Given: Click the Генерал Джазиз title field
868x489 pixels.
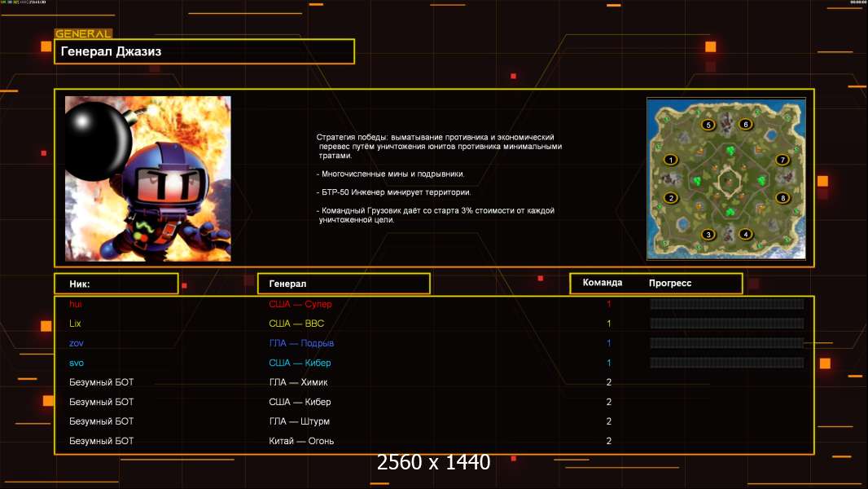Looking at the screenshot, I should pos(204,51).
